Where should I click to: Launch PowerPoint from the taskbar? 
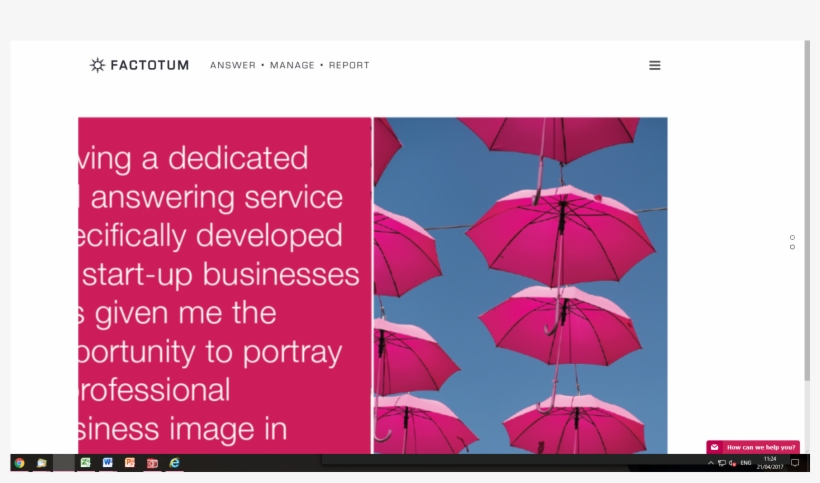point(130,463)
